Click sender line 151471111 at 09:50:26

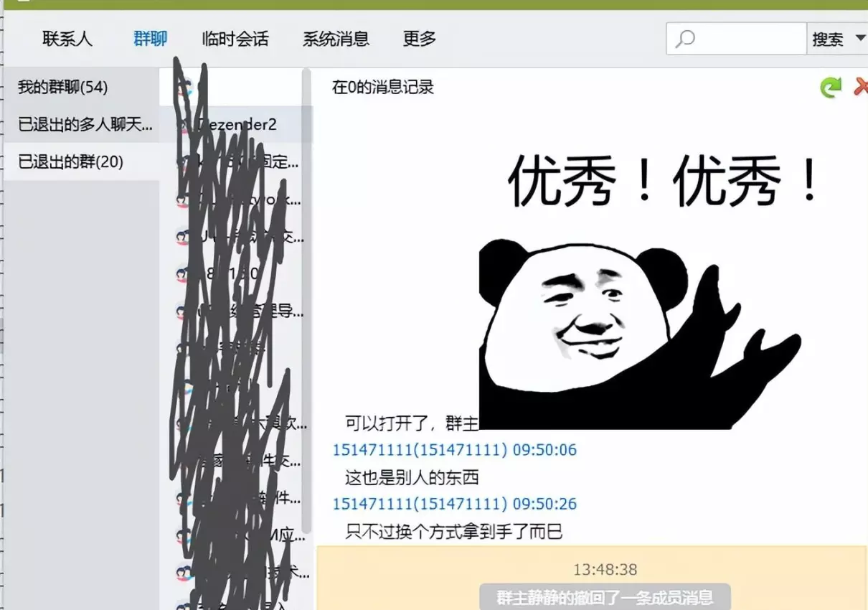[x=454, y=504]
